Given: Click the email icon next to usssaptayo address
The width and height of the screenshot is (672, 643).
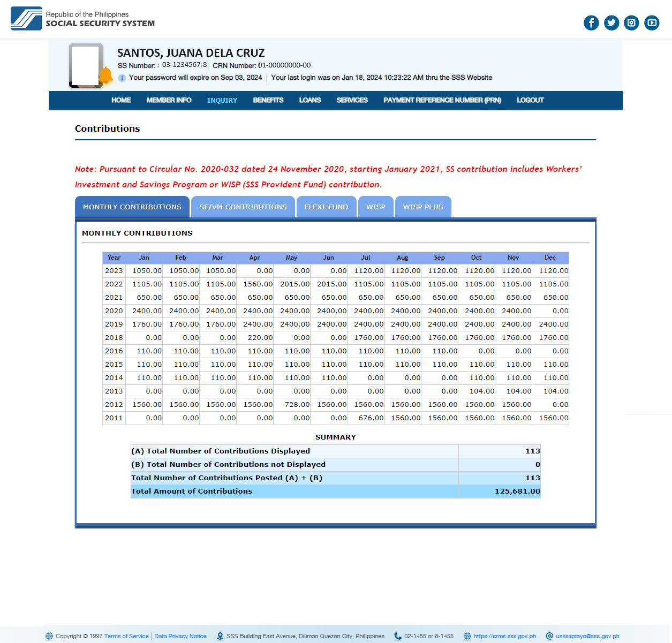Looking at the screenshot, I should pos(549,636).
